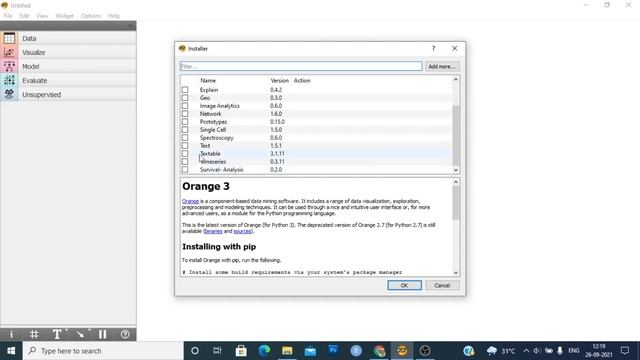Viewport: 640px width, 360px height.
Task: Check the Image Analytics add-on checkbox
Action: [x=185, y=106]
